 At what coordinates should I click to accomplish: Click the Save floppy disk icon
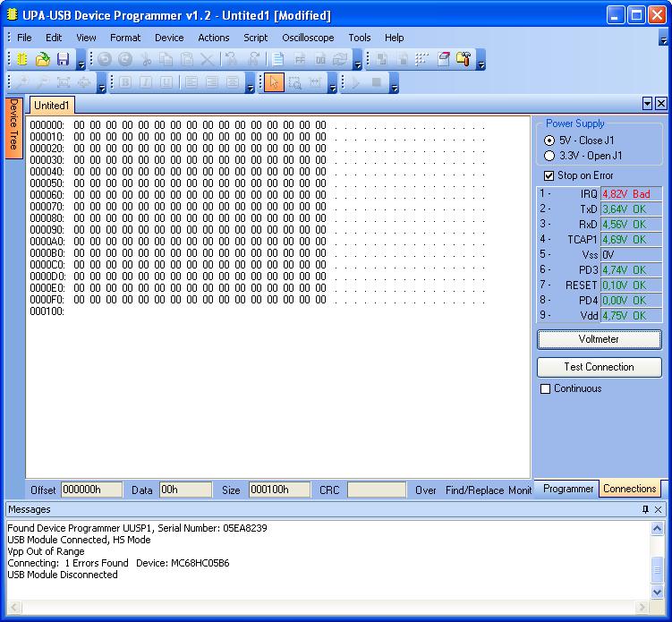coord(63,59)
